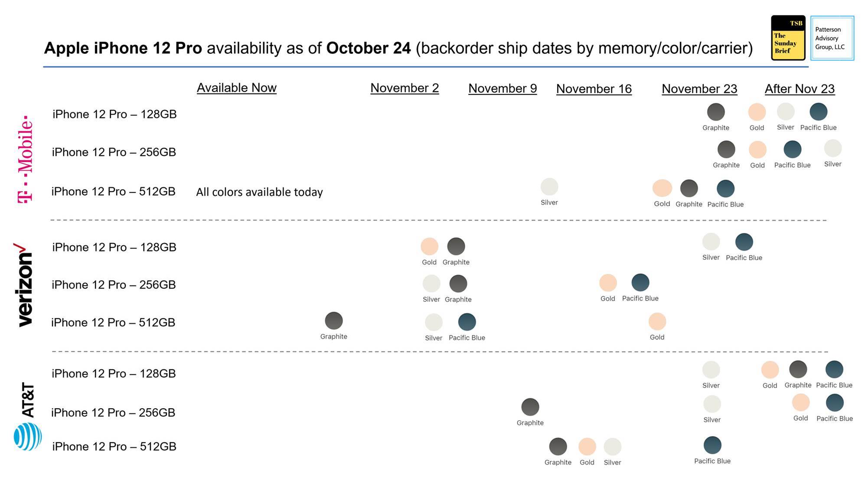Viewport: 868px width, 488px height.
Task: Open the November 16 column heading
Action: pyautogui.click(x=594, y=89)
